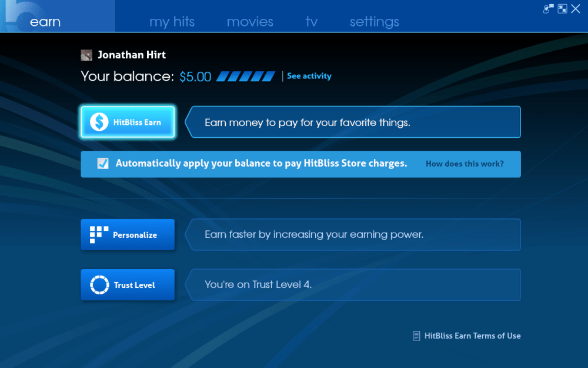Open the settings tab
The width and height of the screenshot is (588, 368).
(x=374, y=22)
